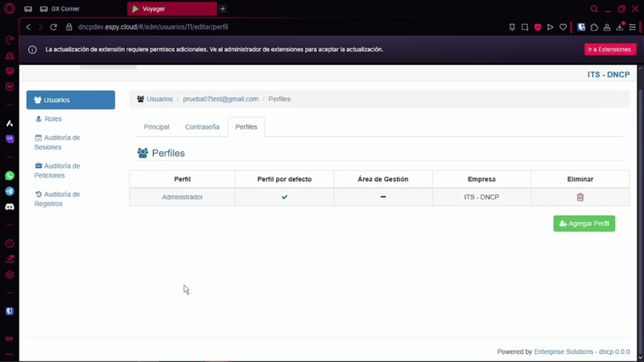
Task: Open the browser downloads icon
Action: (x=620, y=27)
